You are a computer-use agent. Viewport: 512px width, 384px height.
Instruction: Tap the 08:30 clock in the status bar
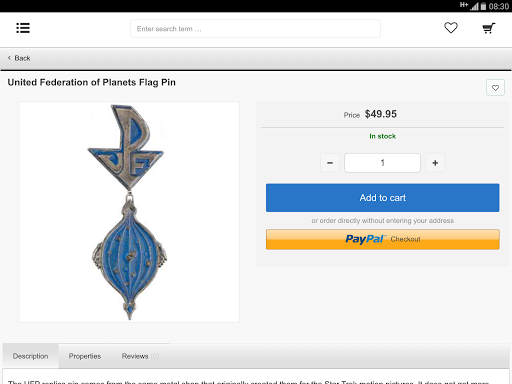[499, 6]
